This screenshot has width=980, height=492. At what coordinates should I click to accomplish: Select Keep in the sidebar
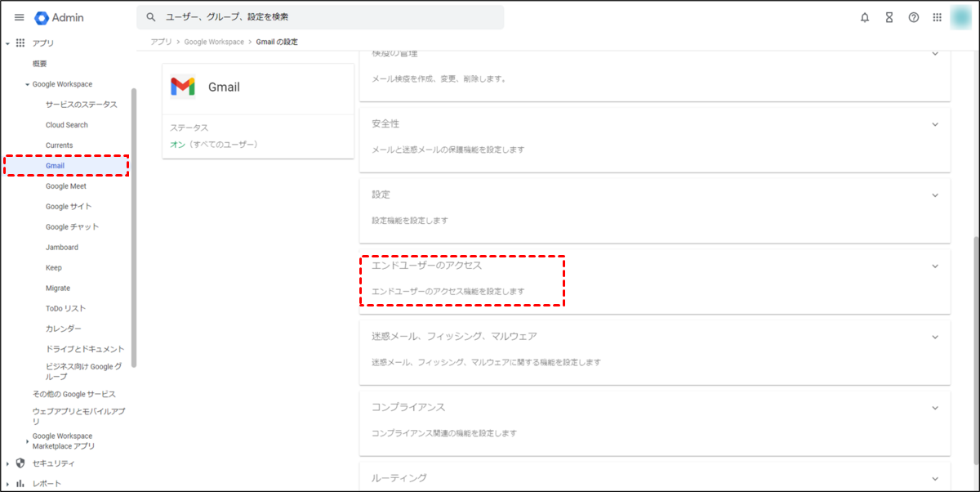pos(54,268)
